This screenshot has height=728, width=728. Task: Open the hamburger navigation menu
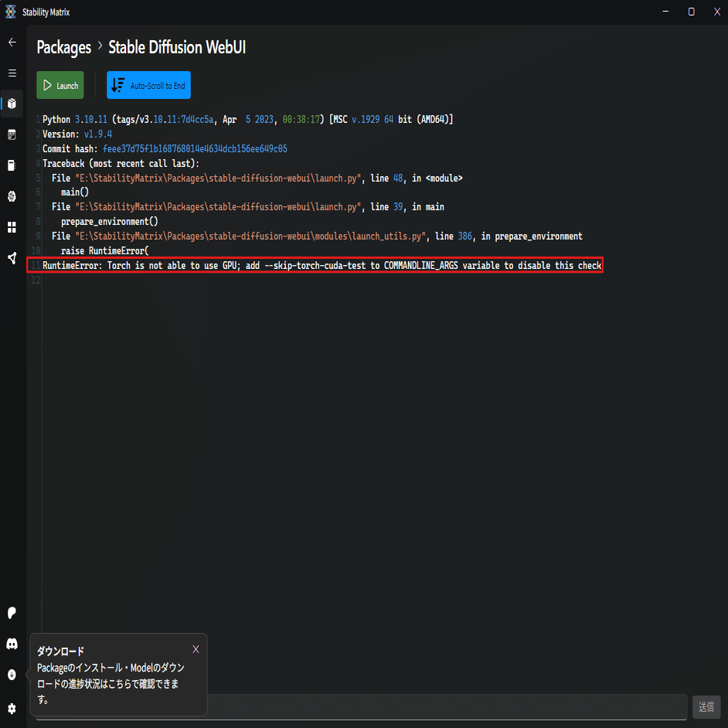(12, 73)
